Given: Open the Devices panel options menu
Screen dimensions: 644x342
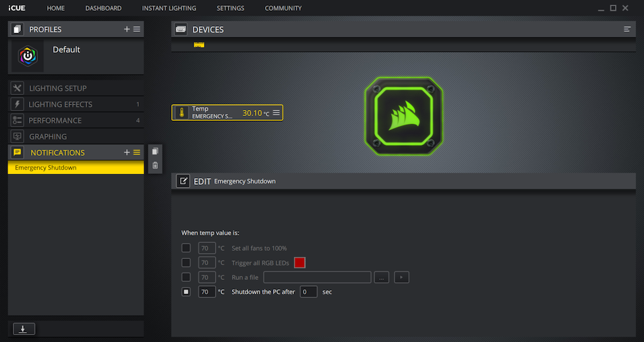Looking at the screenshot, I should pyautogui.click(x=627, y=29).
